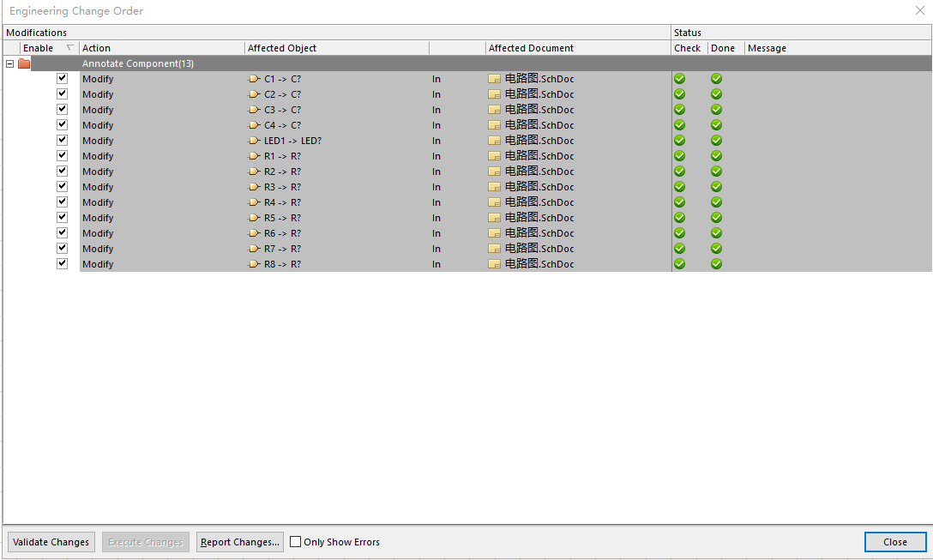Click schematic document icon in C4 row
This screenshot has height=560, width=933.
[x=495, y=125]
